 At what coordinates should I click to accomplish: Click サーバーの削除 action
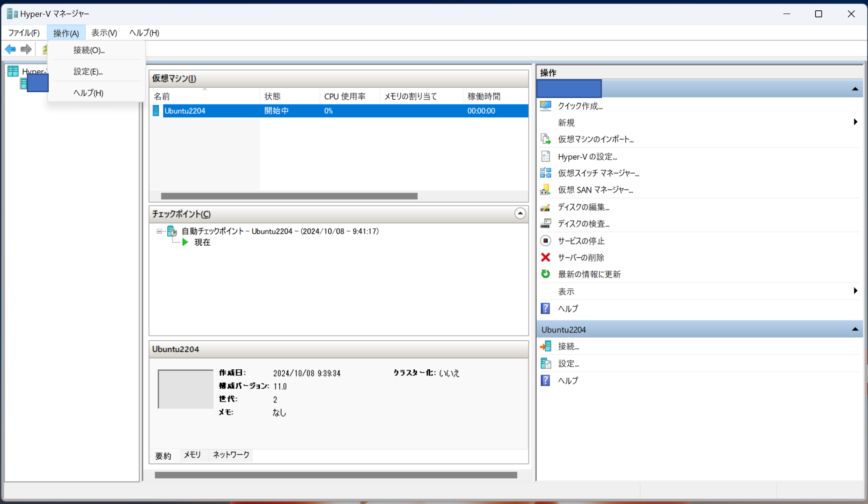(x=581, y=257)
